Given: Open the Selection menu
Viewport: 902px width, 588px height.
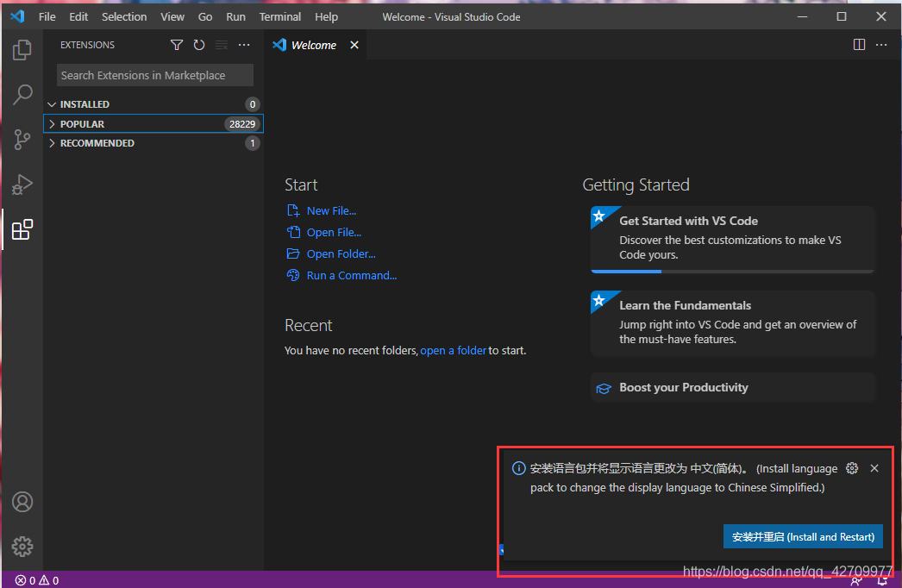Looking at the screenshot, I should [124, 16].
